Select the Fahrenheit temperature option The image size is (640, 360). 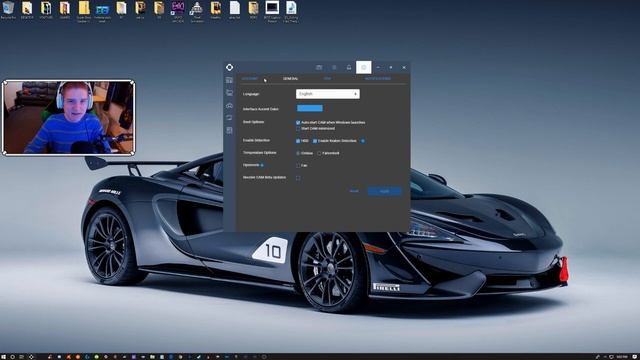coord(319,153)
